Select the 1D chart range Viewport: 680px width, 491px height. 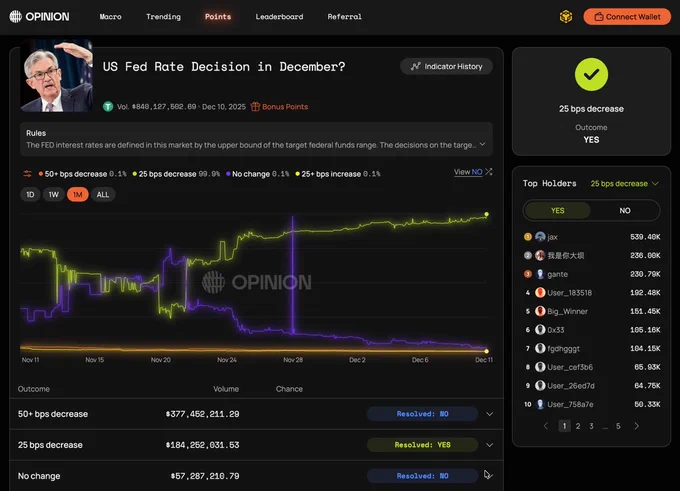(30, 195)
